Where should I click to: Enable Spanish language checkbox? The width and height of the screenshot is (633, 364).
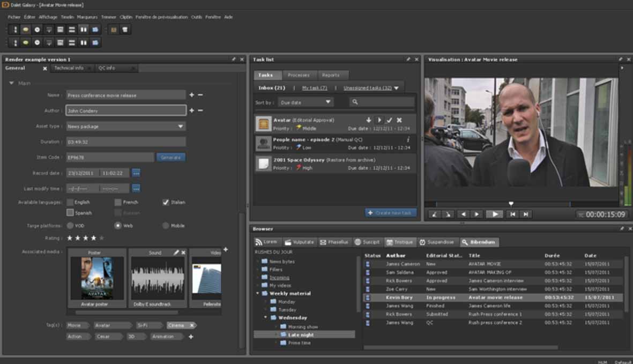tap(70, 212)
